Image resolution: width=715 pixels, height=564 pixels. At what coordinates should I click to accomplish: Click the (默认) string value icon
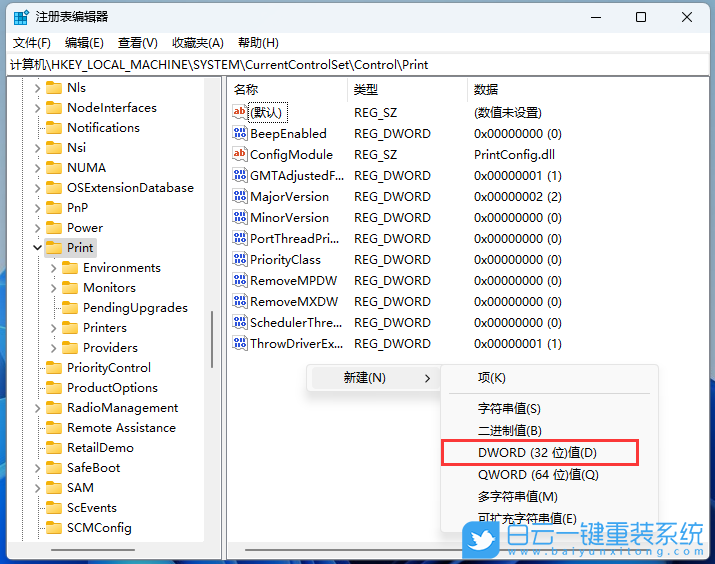(x=240, y=112)
